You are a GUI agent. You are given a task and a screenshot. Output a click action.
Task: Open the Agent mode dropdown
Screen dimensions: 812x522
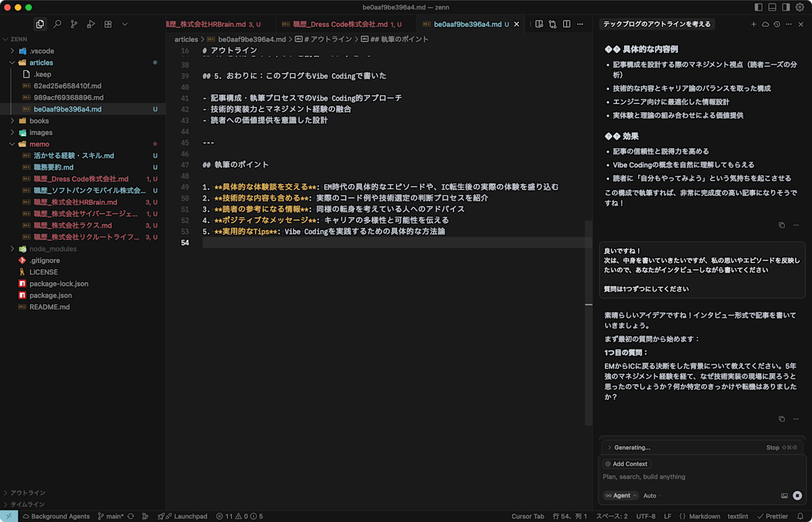click(x=621, y=496)
